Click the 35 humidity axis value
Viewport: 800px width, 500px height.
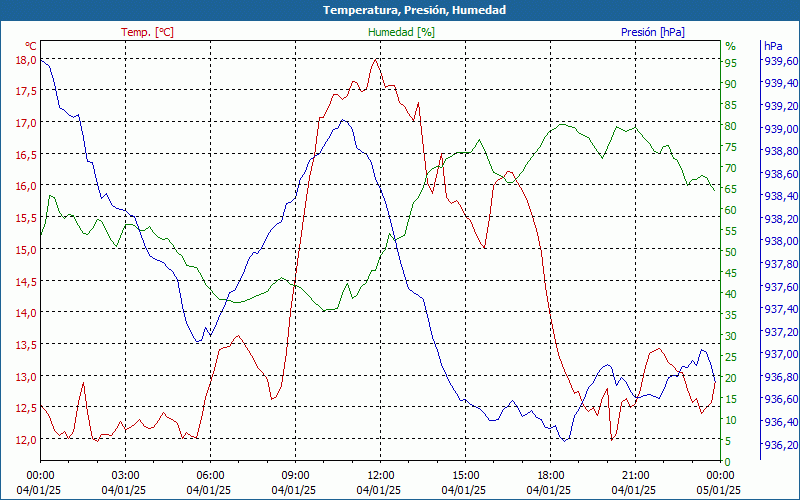point(731,315)
